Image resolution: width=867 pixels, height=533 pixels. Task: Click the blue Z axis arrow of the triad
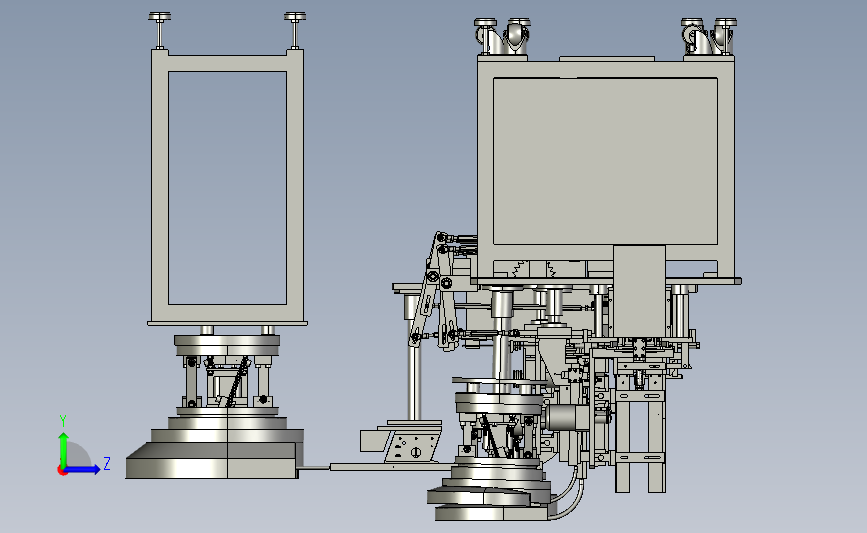(x=83, y=469)
